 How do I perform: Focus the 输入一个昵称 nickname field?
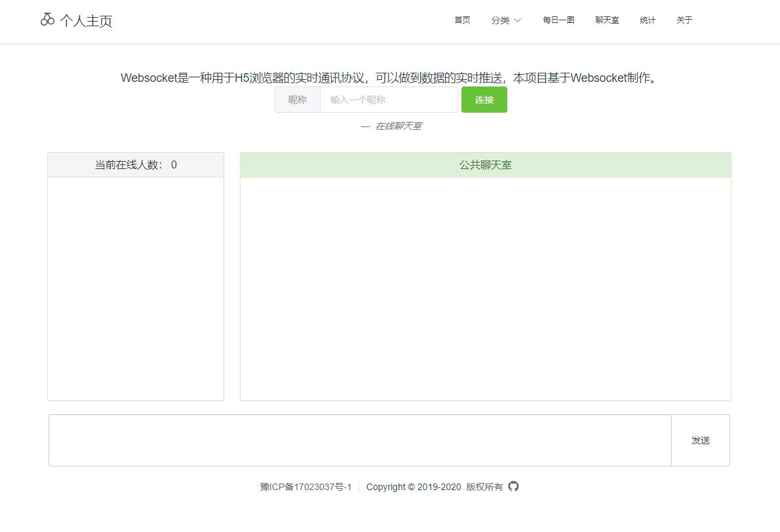(389, 100)
